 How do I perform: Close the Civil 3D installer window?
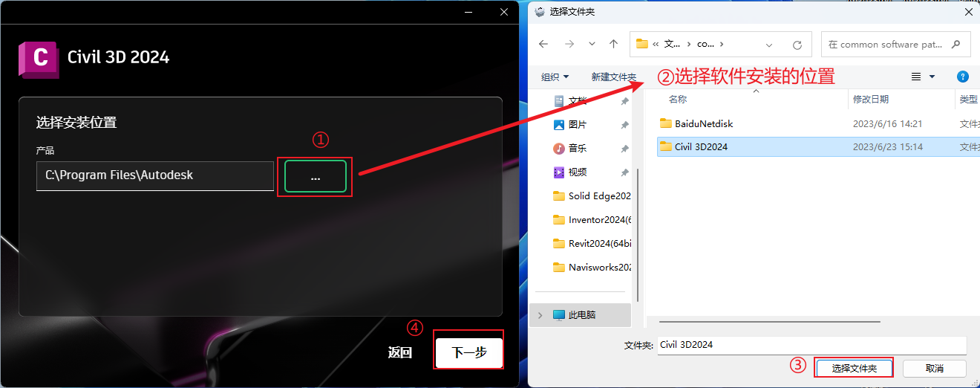[x=504, y=12]
